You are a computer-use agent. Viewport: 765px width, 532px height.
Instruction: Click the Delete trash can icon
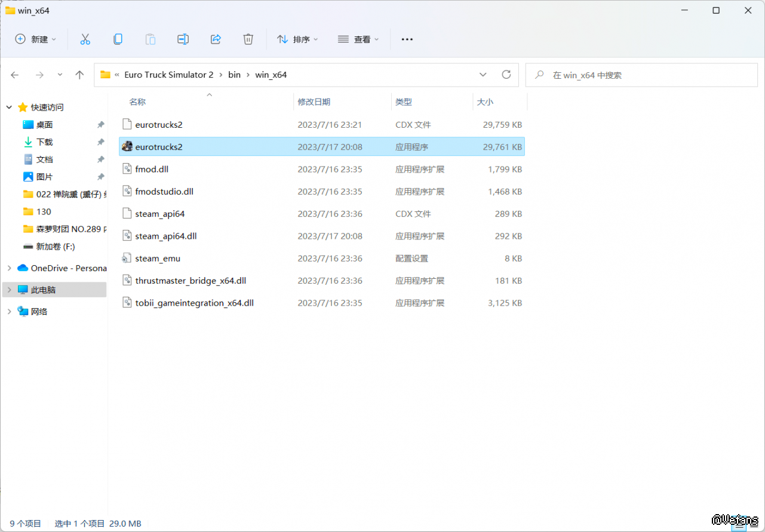pyautogui.click(x=248, y=39)
